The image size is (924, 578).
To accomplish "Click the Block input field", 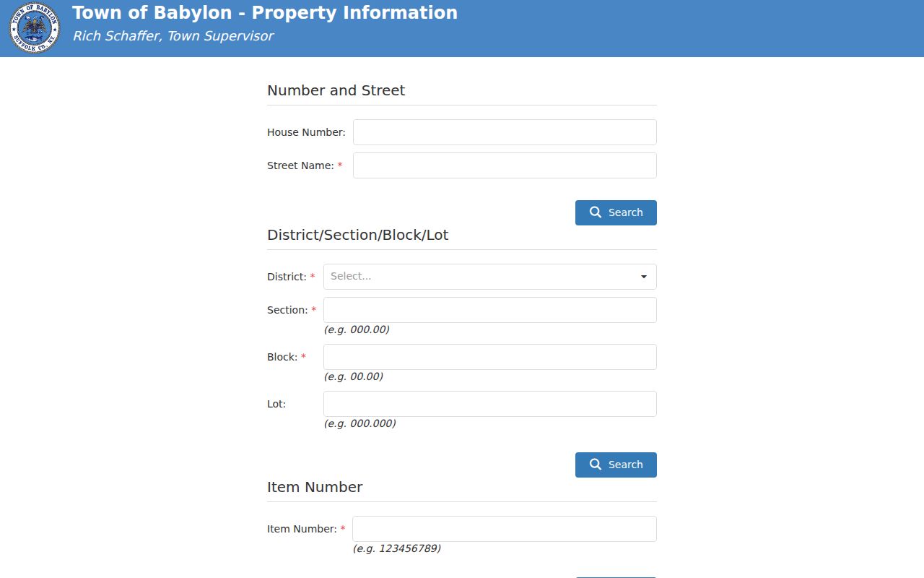I will tap(490, 357).
